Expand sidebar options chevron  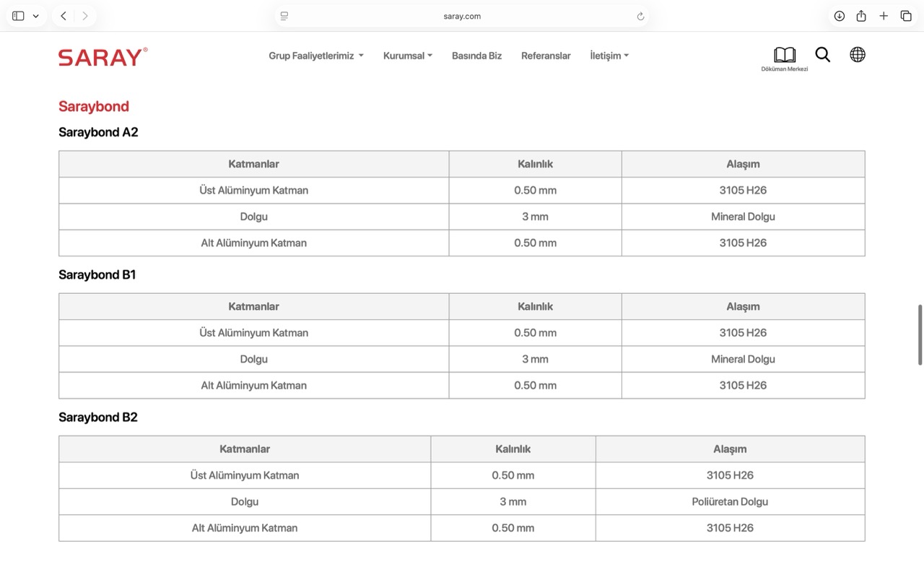pos(35,16)
